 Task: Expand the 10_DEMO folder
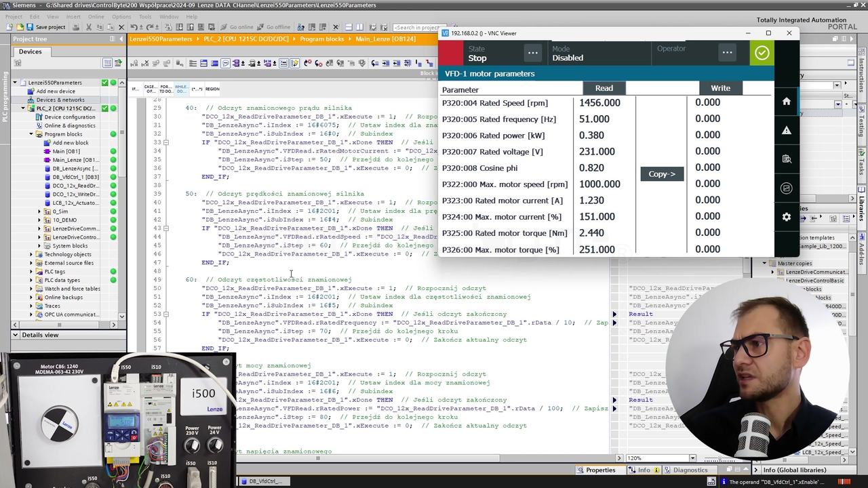tap(39, 220)
